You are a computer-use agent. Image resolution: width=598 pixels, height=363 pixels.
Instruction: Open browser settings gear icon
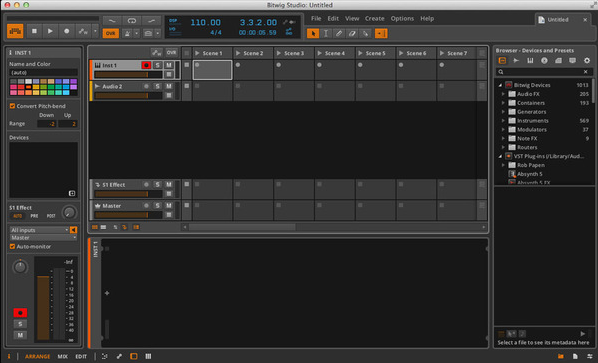pyautogui.click(x=587, y=60)
